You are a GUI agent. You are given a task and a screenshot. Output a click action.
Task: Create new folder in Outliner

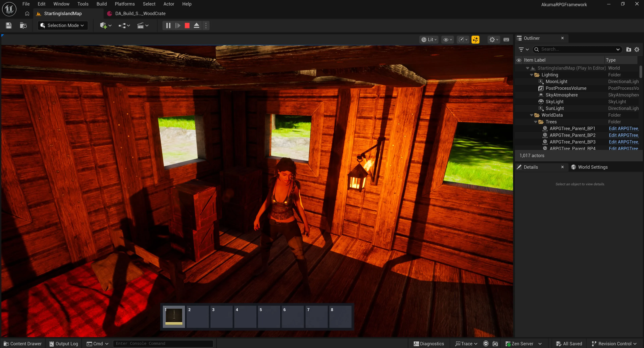pyautogui.click(x=629, y=49)
